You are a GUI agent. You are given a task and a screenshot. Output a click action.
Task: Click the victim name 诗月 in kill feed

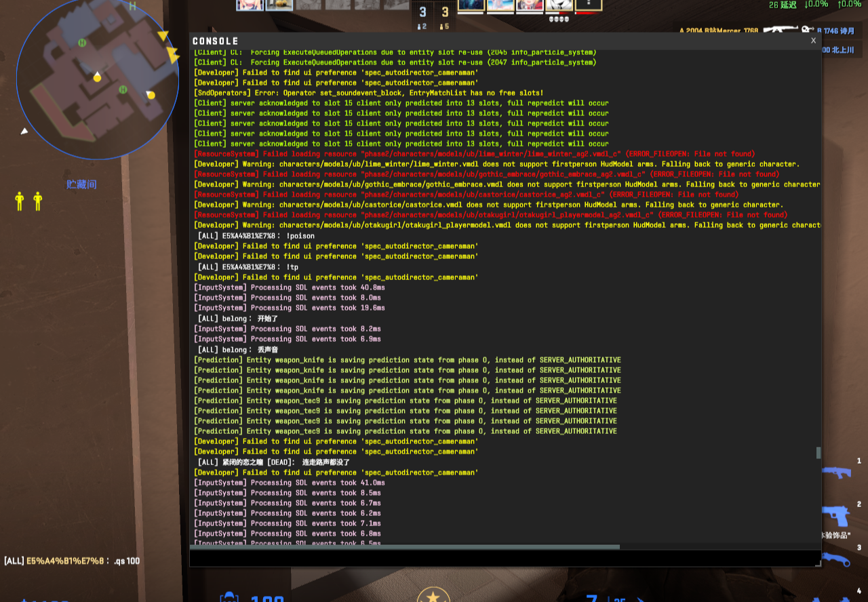pos(848,31)
